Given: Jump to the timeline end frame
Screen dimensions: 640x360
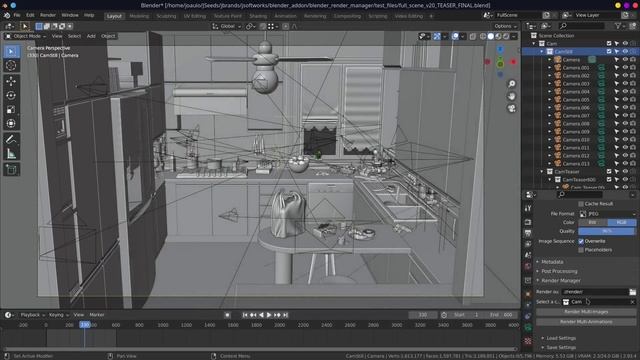Looking at the screenshot, I should 285,315.
